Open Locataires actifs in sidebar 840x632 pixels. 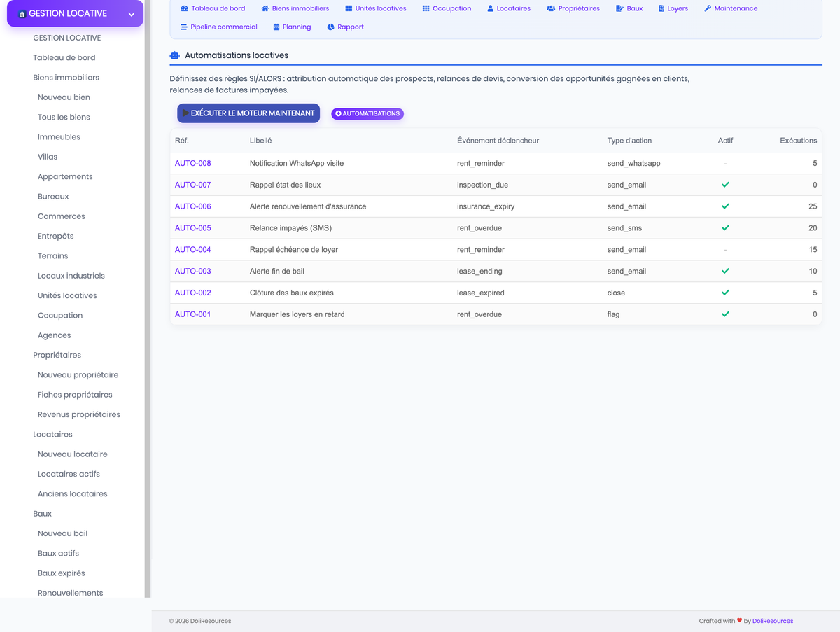pos(69,474)
